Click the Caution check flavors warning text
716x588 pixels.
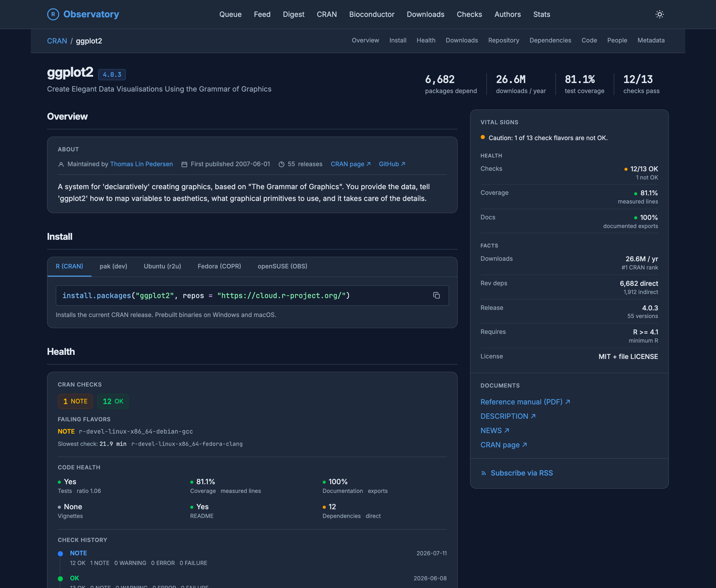[548, 138]
